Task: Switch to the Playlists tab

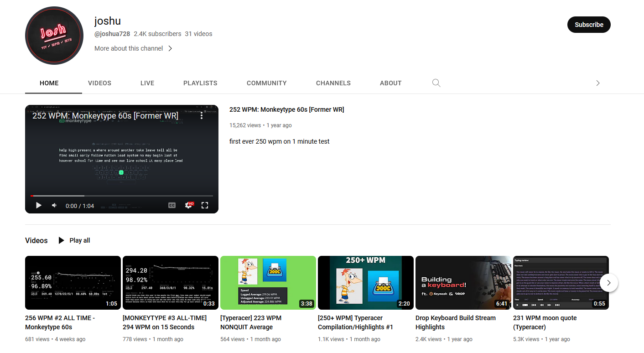Action: (x=200, y=83)
